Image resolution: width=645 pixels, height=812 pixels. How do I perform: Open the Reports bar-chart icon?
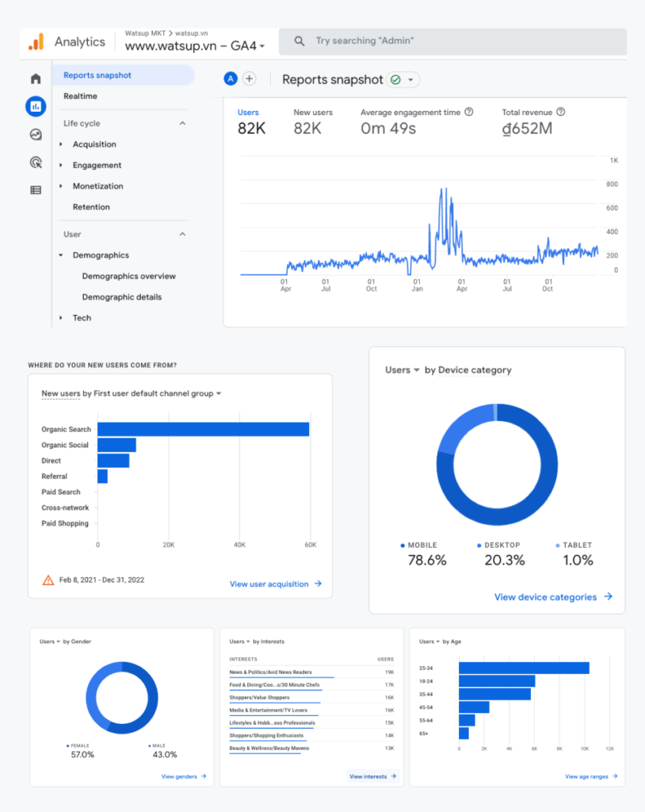point(36,106)
